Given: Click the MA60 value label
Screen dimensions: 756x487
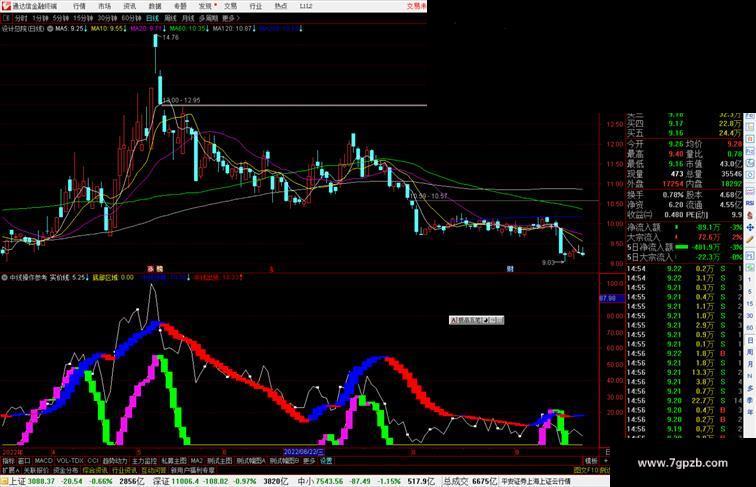Looking at the screenshot, I should (x=189, y=28).
